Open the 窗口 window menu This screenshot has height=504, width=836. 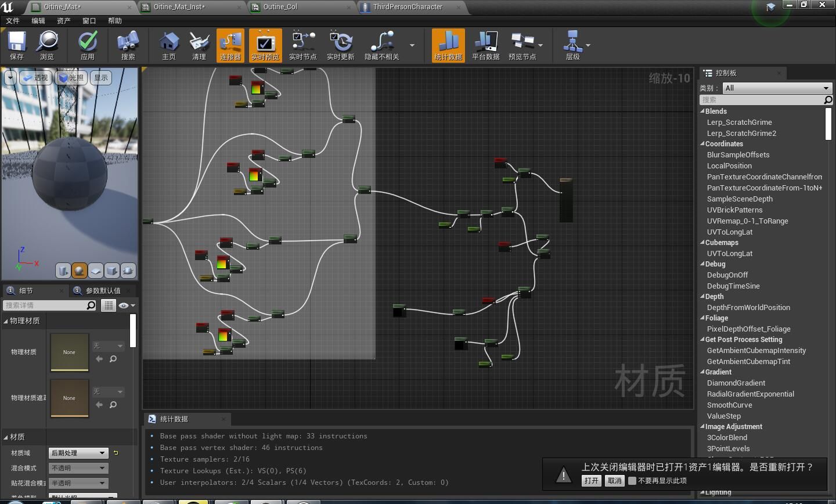click(89, 20)
